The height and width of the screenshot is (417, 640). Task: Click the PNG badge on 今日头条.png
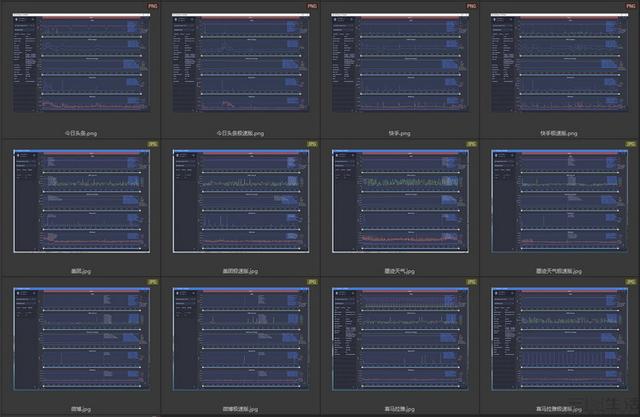click(153, 6)
